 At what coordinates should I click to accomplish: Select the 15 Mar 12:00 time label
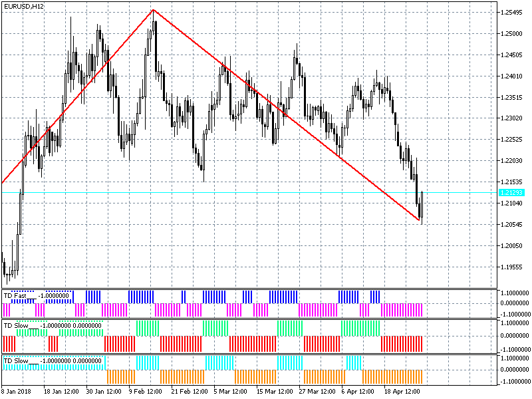click(274, 391)
